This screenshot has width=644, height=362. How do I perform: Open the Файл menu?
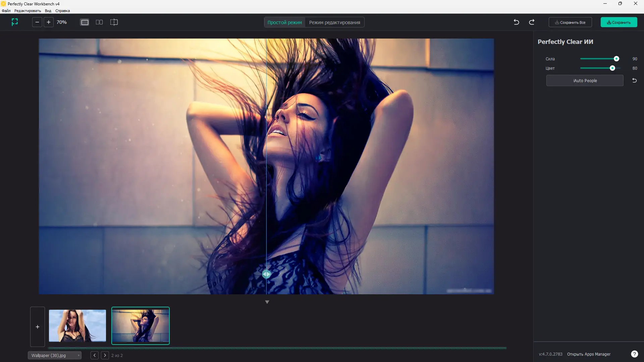[6, 11]
